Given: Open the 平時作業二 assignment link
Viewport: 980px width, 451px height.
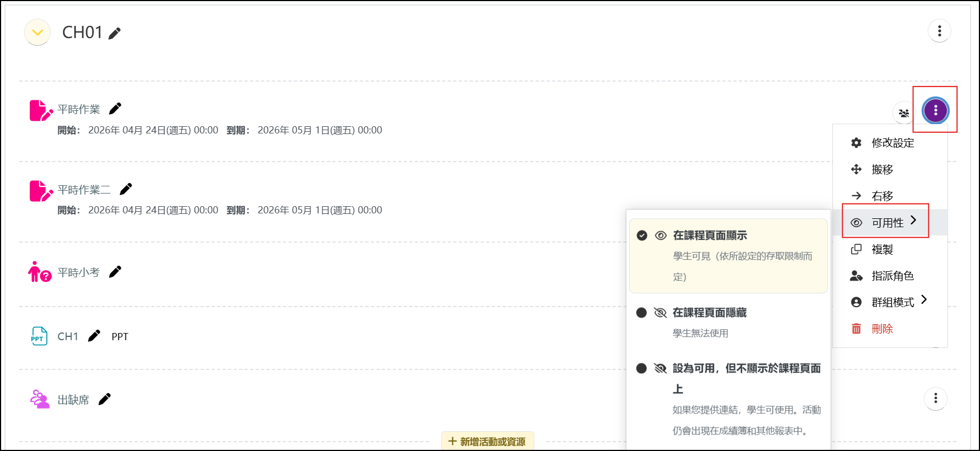Looking at the screenshot, I should coord(84,190).
